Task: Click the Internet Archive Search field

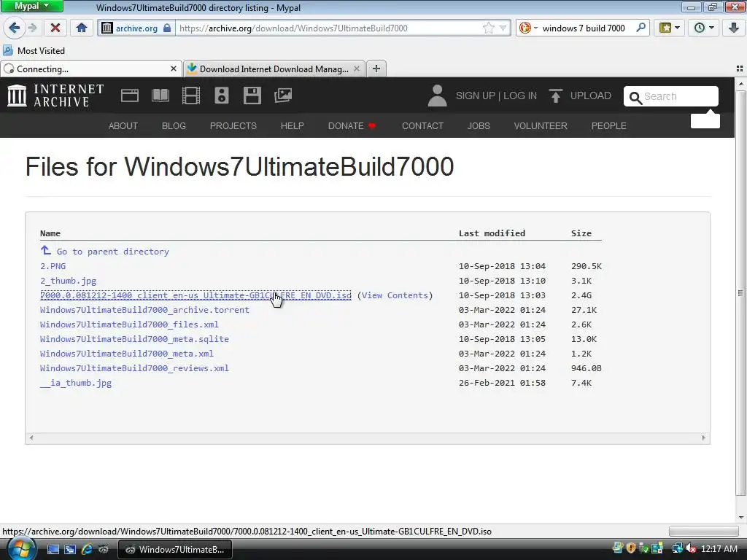Action: [671, 96]
